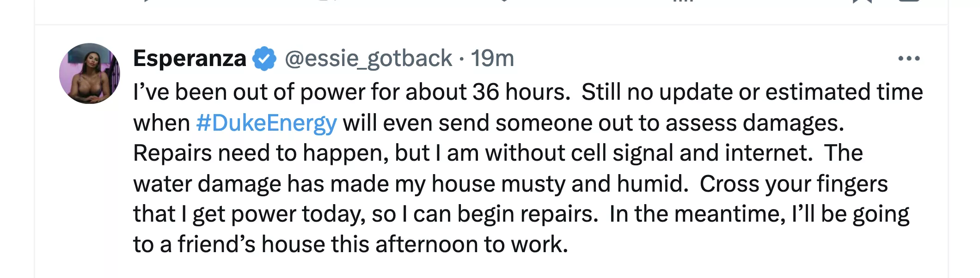Click the cut-off like heart icon at top
Screen dimensions: 980x278
pos(505,1)
